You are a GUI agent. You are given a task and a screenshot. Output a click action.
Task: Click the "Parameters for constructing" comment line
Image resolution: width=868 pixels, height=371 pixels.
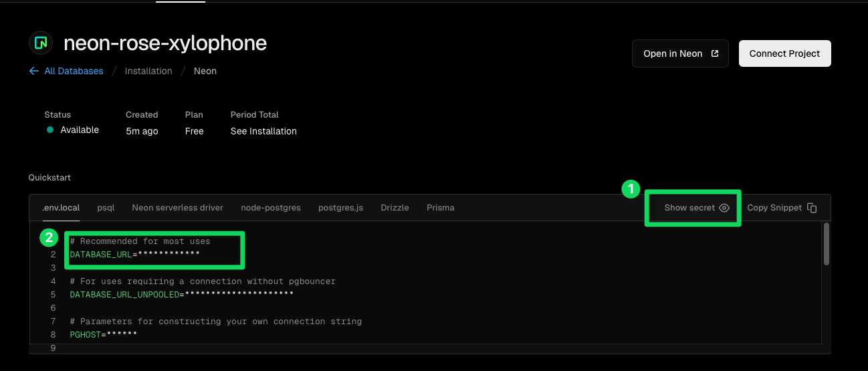click(x=215, y=322)
